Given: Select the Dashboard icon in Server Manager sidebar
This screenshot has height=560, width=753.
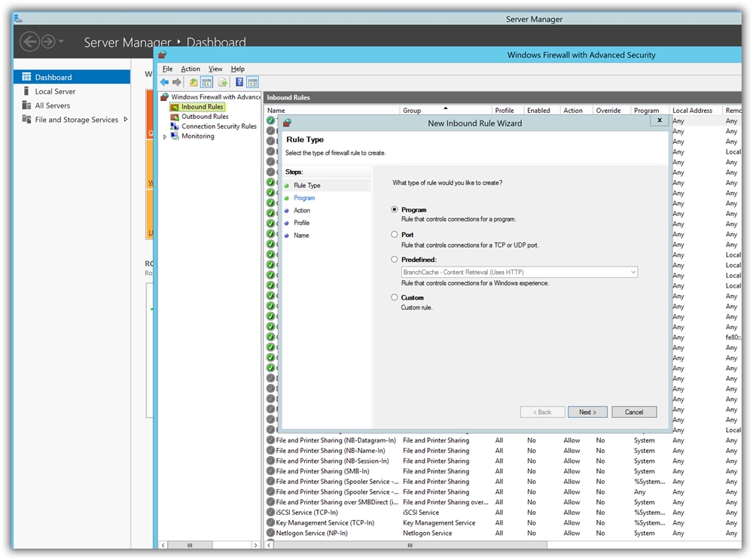Looking at the screenshot, I should coord(26,77).
